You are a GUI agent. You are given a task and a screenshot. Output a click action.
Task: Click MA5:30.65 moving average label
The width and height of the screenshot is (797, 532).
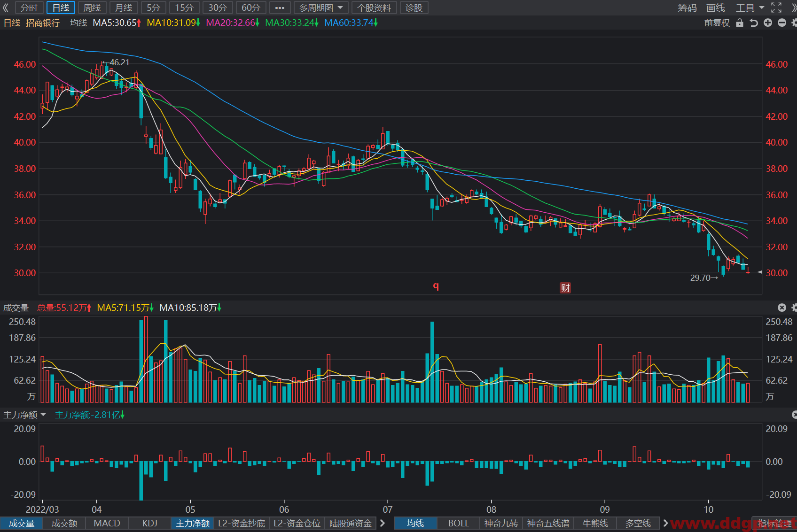pyautogui.click(x=117, y=23)
